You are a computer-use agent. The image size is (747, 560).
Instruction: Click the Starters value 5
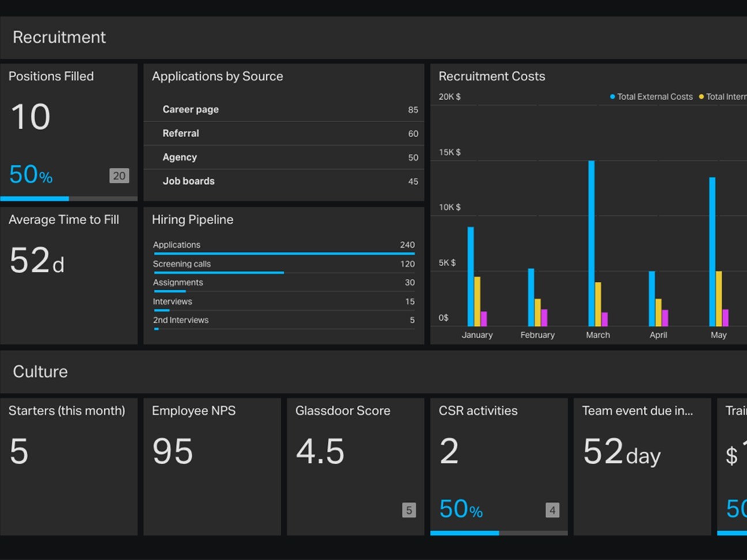(19, 451)
